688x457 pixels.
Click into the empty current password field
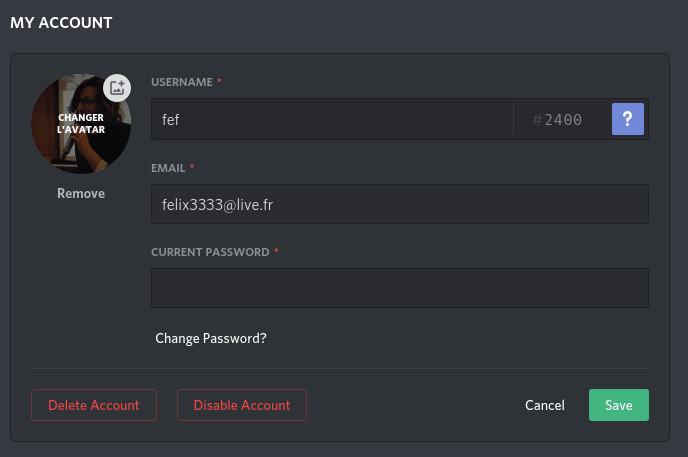(x=400, y=288)
